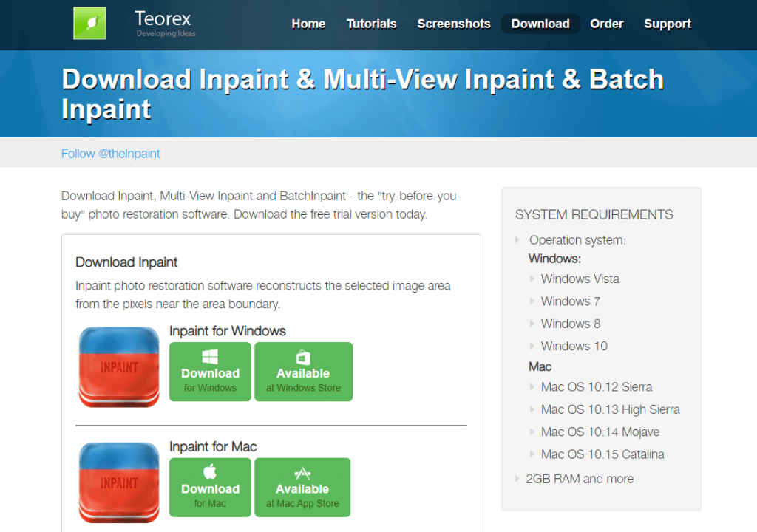Click 'Windows 7' requirement entry
This screenshot has height=532, width=757.
click(571, 301)
